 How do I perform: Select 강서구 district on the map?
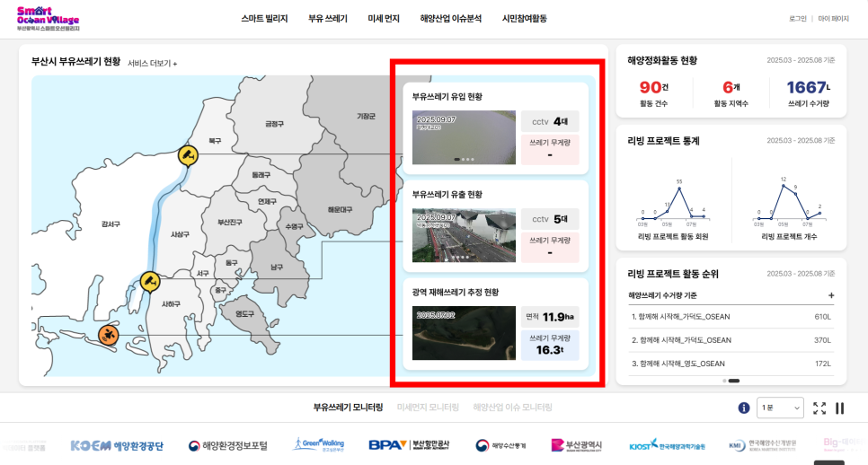click(x=111, y=224)
